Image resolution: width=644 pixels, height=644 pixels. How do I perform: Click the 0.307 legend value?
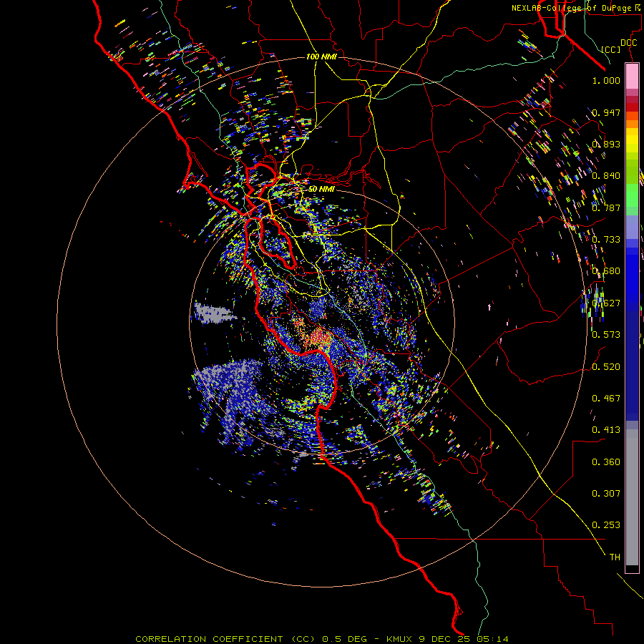click(x=606, y=494)
